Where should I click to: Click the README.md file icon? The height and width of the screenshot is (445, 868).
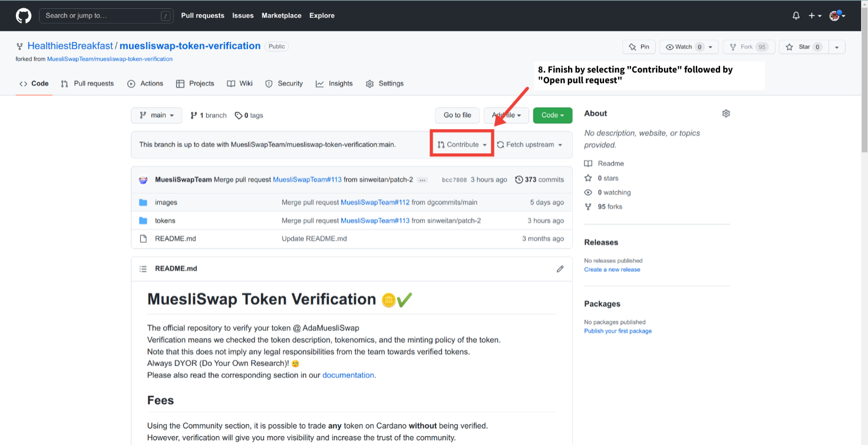[x=143, y=239]
